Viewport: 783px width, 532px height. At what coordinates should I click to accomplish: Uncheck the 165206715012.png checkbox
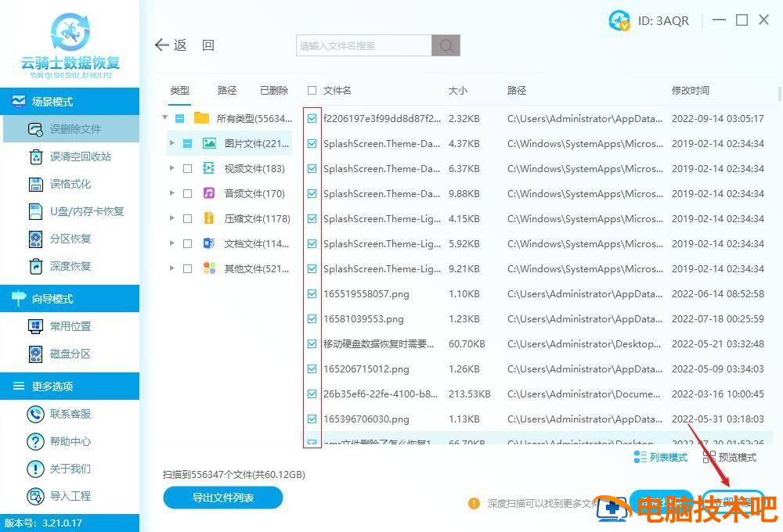pyautogui.click(x=312, y=368)
